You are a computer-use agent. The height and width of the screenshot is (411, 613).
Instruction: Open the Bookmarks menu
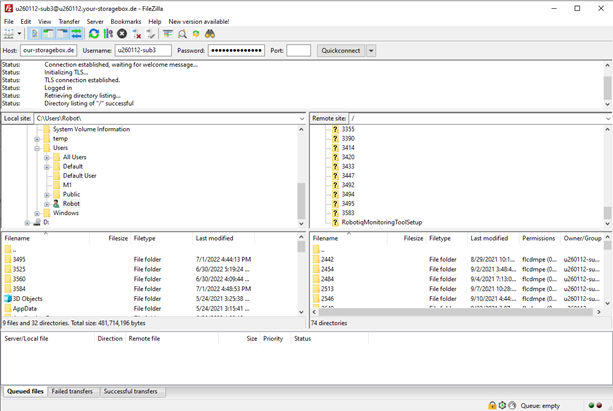(x=125, y=22)
